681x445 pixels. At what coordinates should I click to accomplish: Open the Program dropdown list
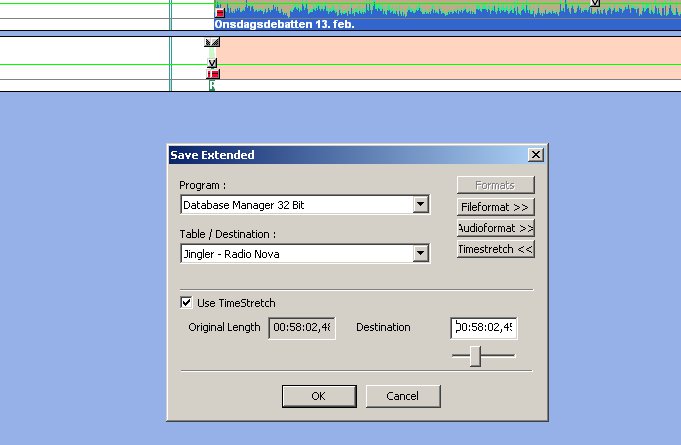tap(420, 204)
